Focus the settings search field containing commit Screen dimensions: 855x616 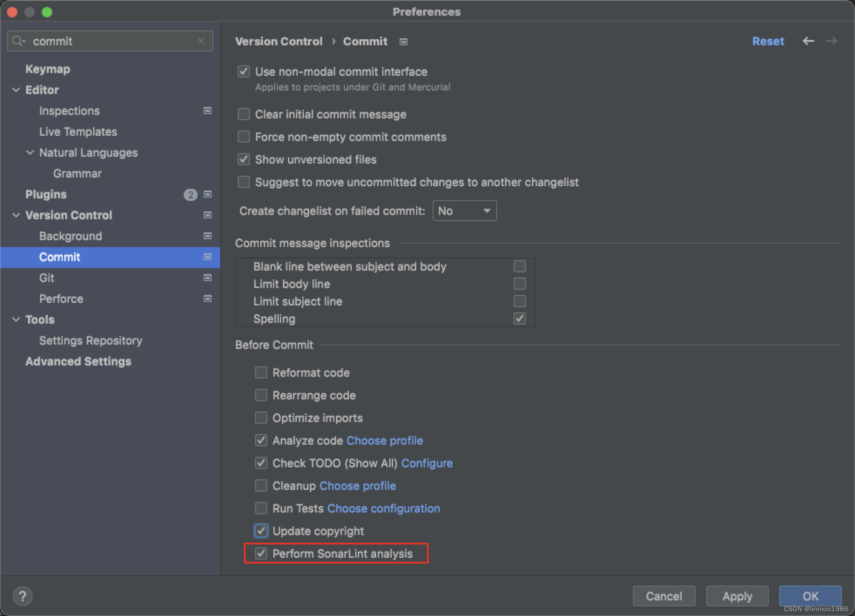coord(110,41)
